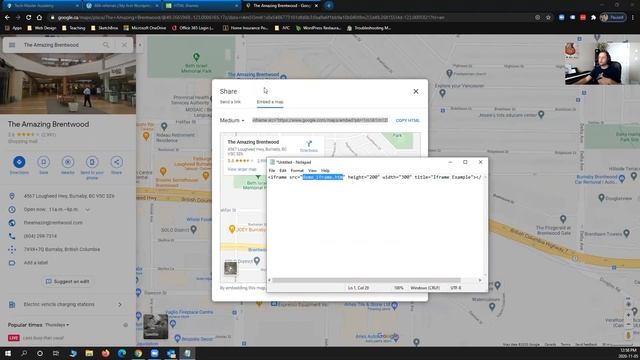Close the Share dialog
Image resolution: width=640 pixels, height=360 pixels.
click(416, 91)
